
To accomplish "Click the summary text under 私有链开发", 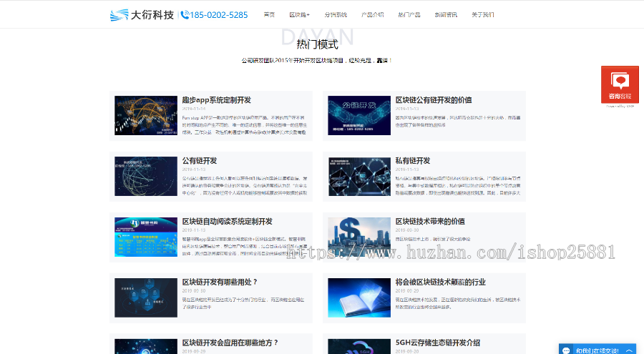I will (x=458, y=186).
